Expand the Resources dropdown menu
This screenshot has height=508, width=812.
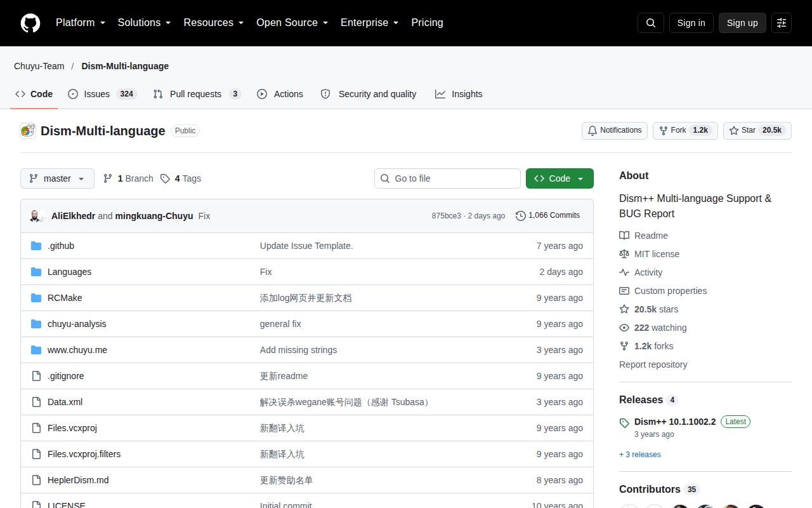(x=214, y=23)
